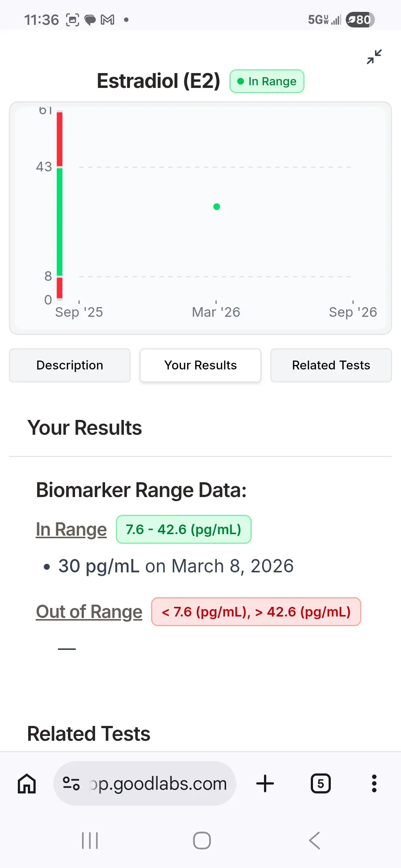This screenshot has height=868, width=401.
Task: Click the In Range underlined link
Action: (71, 529)
